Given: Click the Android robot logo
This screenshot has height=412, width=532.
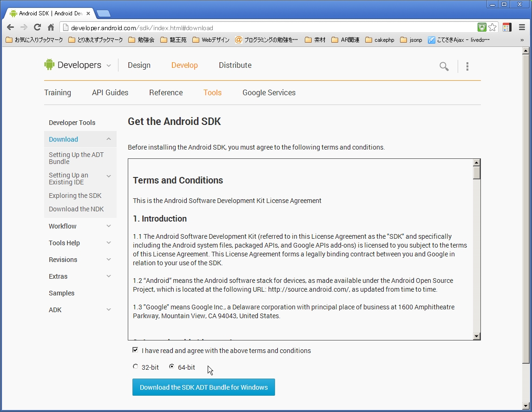Looking at the screenshot, I should (49, 65).
